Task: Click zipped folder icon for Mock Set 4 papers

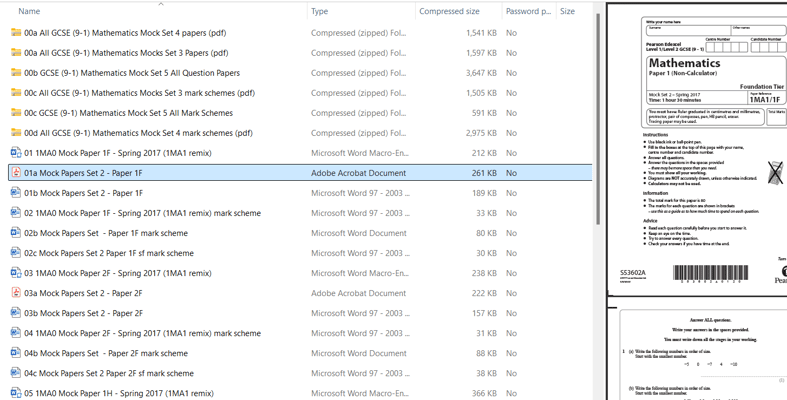Action: (16, 33)
